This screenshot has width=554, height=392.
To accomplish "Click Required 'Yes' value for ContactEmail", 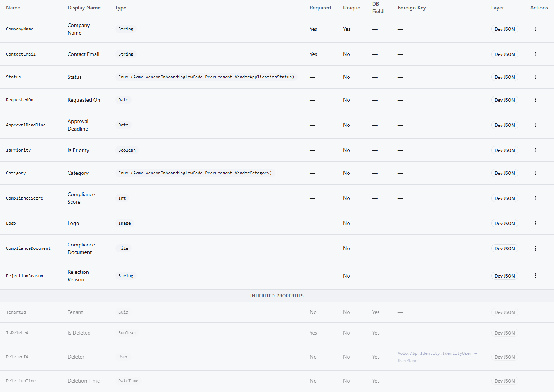I will pos(313,54).
